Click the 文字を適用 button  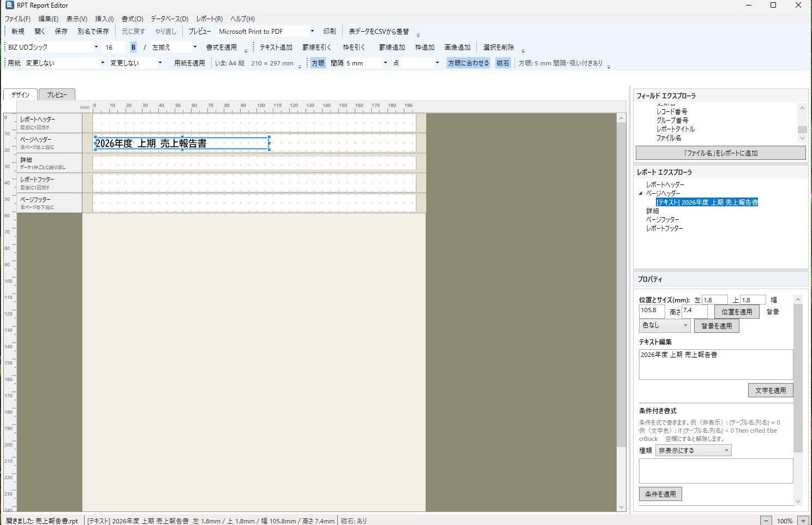(x=771, y=390)
